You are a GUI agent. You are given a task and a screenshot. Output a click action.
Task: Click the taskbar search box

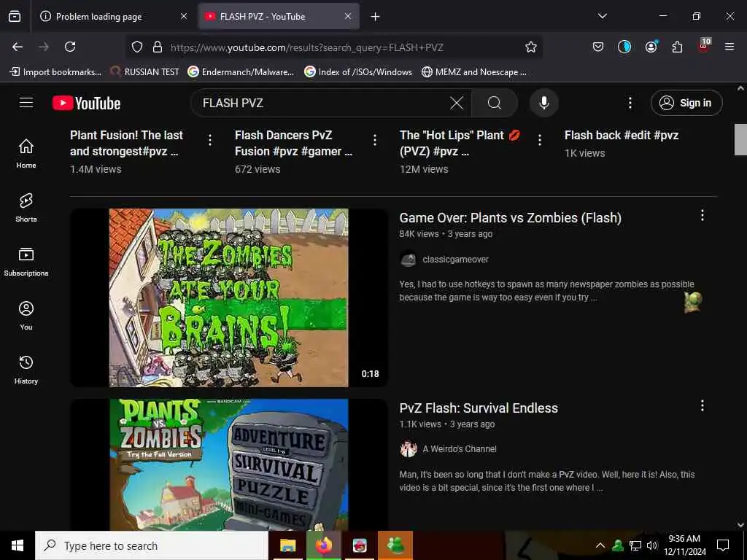click(x=152, y=545)
